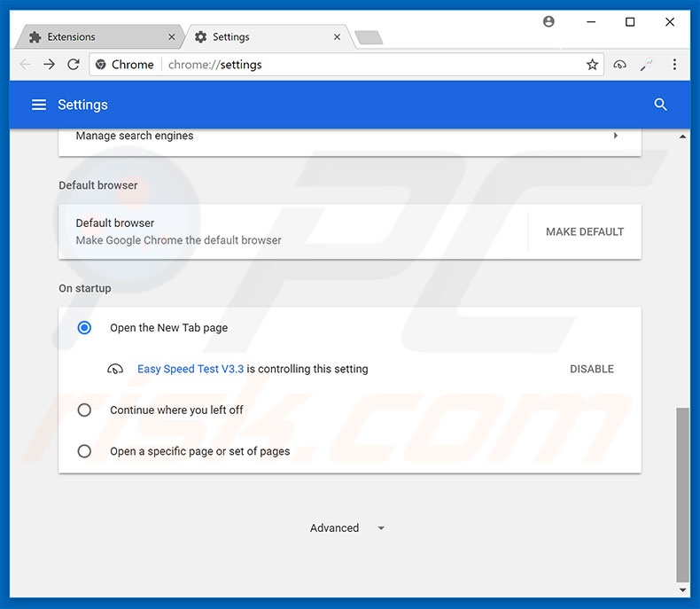The height and width of the screenshot is (609, 700).
Task: Open a new tab
Action: [369, 37]
